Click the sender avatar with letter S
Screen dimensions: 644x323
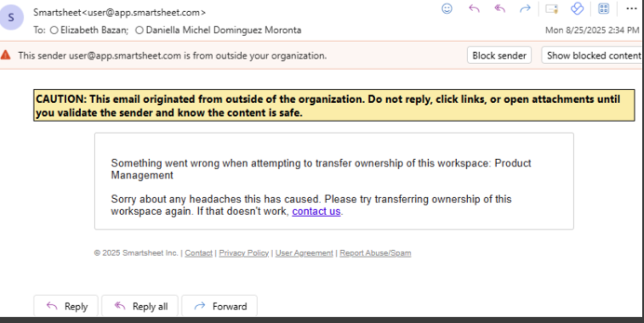(11, 18)
